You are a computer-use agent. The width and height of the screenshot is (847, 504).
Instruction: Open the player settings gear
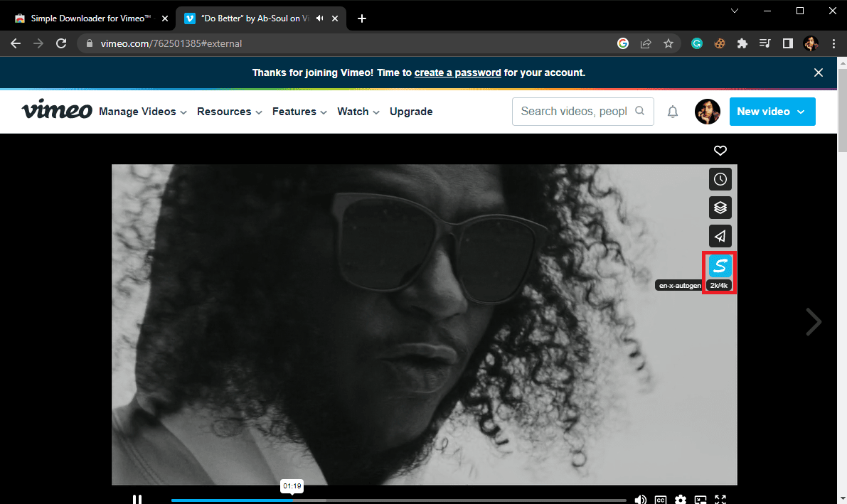pos(681,500)
